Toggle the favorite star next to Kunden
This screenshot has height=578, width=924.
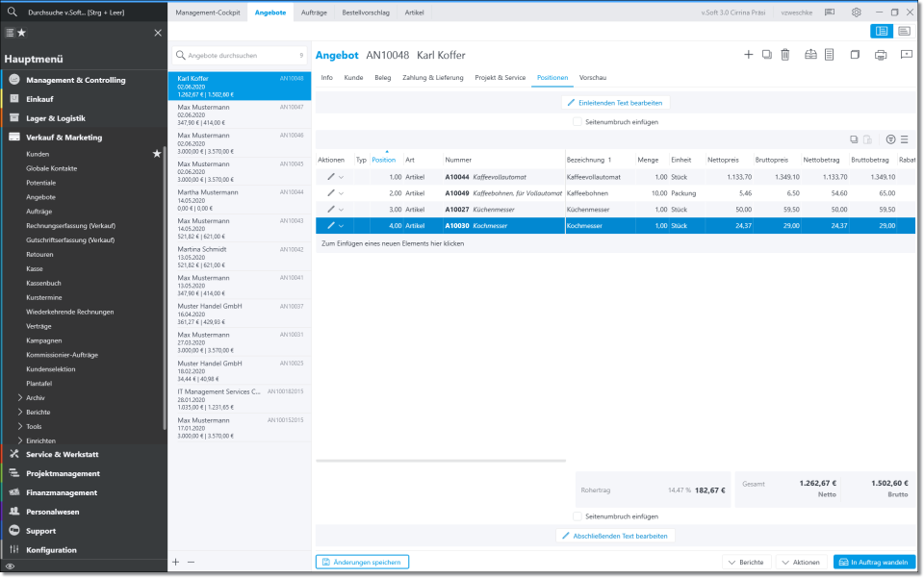[x=157, y=154]
